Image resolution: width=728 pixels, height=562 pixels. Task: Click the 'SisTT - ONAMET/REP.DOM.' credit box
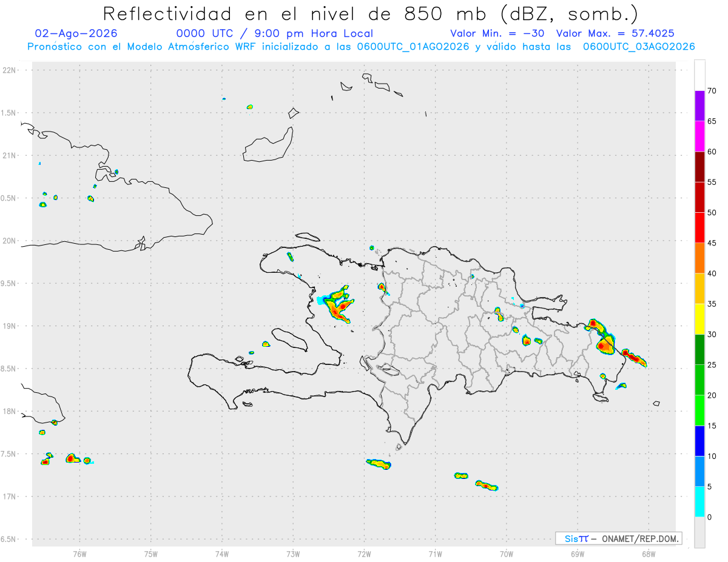(619, 538)
